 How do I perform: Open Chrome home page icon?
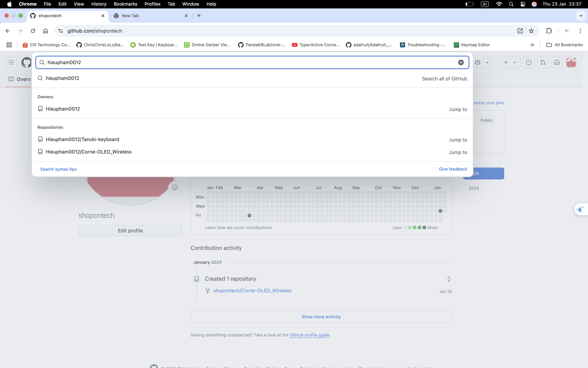tap(45, 31)
